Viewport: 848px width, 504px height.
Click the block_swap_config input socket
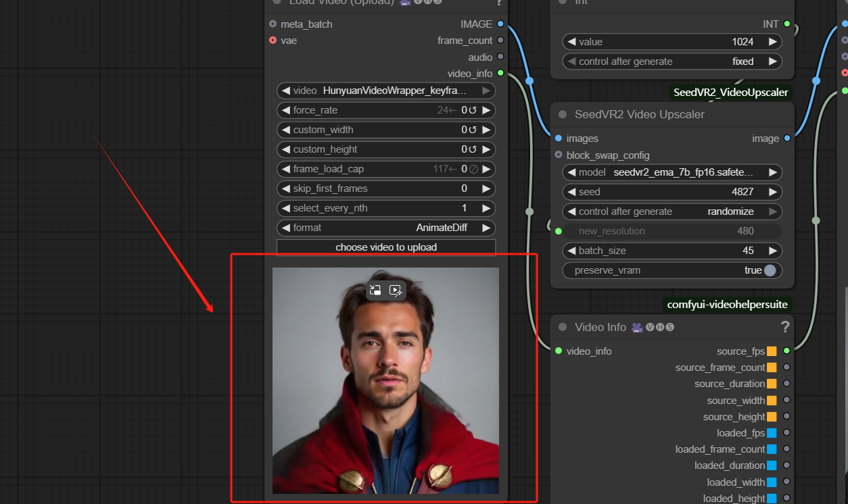558,155
